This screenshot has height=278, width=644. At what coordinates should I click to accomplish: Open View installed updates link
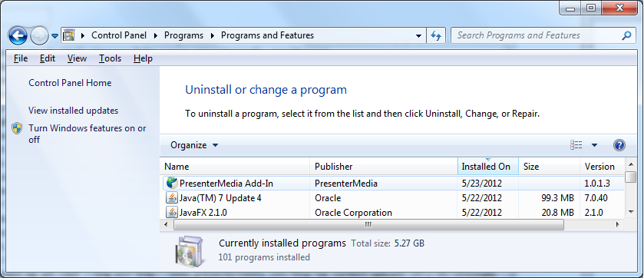click(x=73, y=111)
